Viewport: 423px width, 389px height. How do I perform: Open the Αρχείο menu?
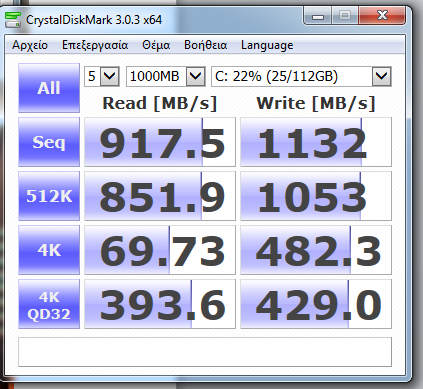tap(30, 45)
